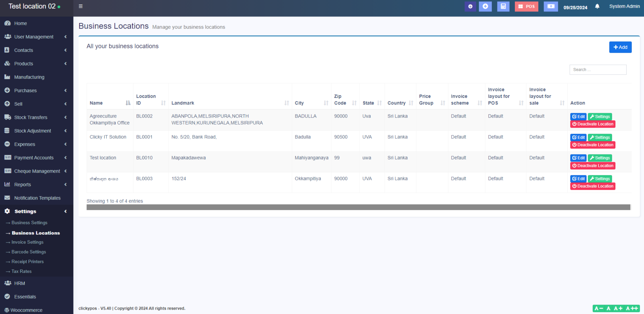
Task: Click the notification bell icon
Action: point(597,6)
